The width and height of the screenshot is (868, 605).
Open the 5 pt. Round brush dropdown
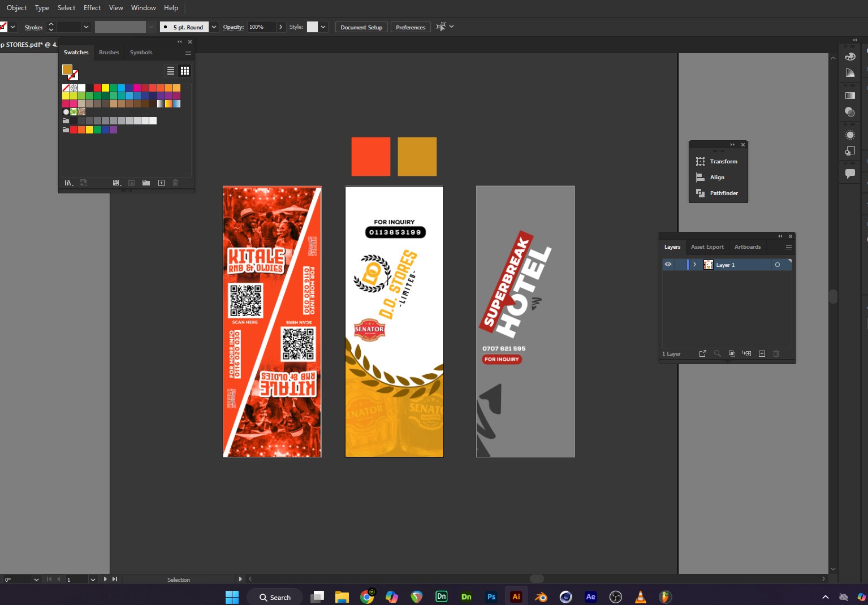point(214,27)
